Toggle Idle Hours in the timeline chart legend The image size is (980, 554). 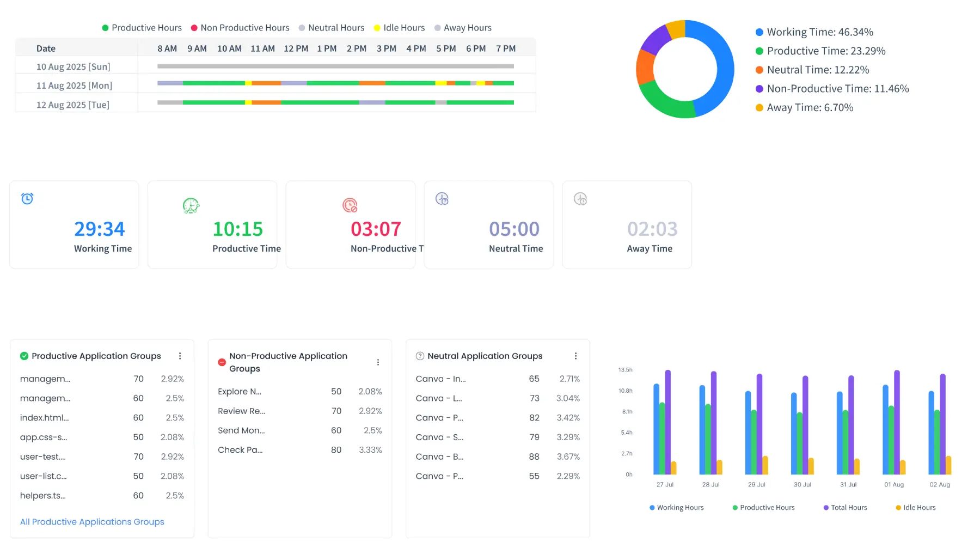pyautogui.click(x=399, y=27)
